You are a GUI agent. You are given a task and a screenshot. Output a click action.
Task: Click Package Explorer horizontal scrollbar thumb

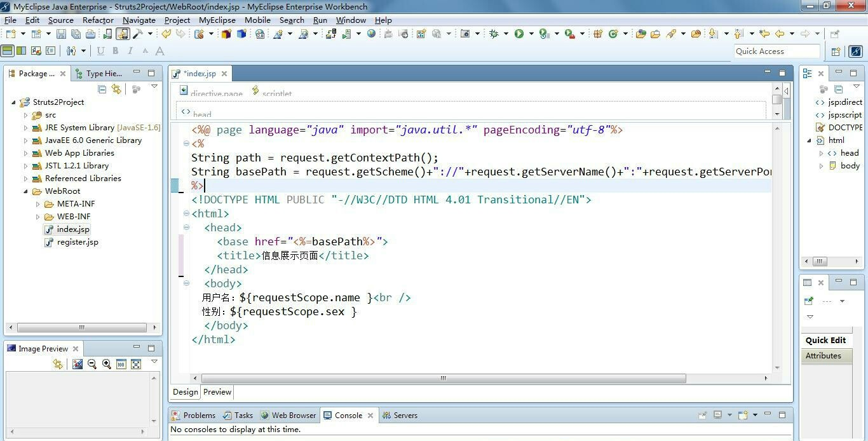tap(81, 327)
